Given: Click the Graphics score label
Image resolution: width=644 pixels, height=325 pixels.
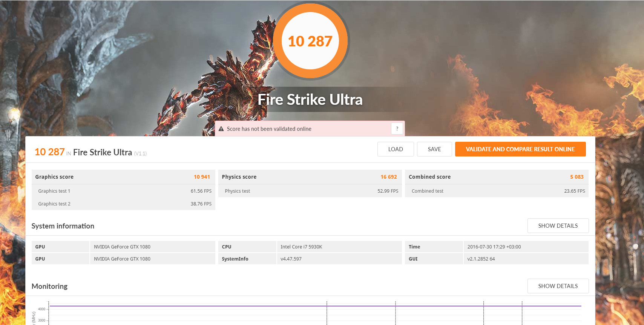Looking at the screenshot, I should (54, 177).
